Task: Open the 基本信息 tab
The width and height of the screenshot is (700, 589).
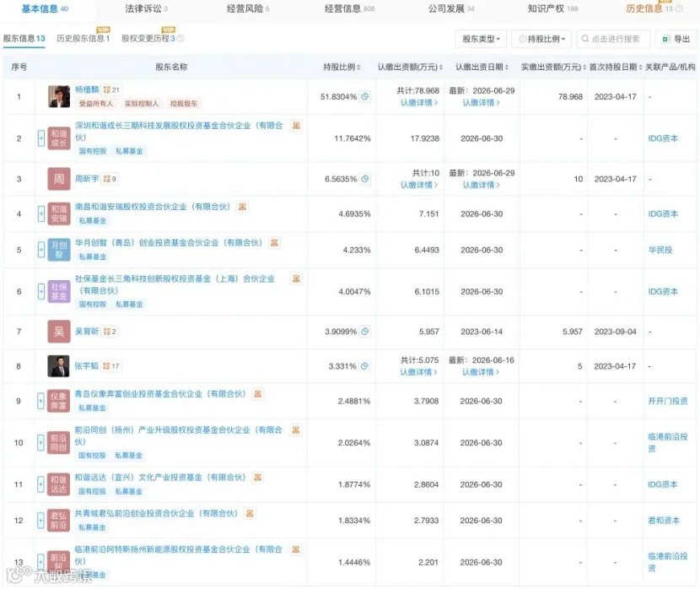Action: point(45,8)
